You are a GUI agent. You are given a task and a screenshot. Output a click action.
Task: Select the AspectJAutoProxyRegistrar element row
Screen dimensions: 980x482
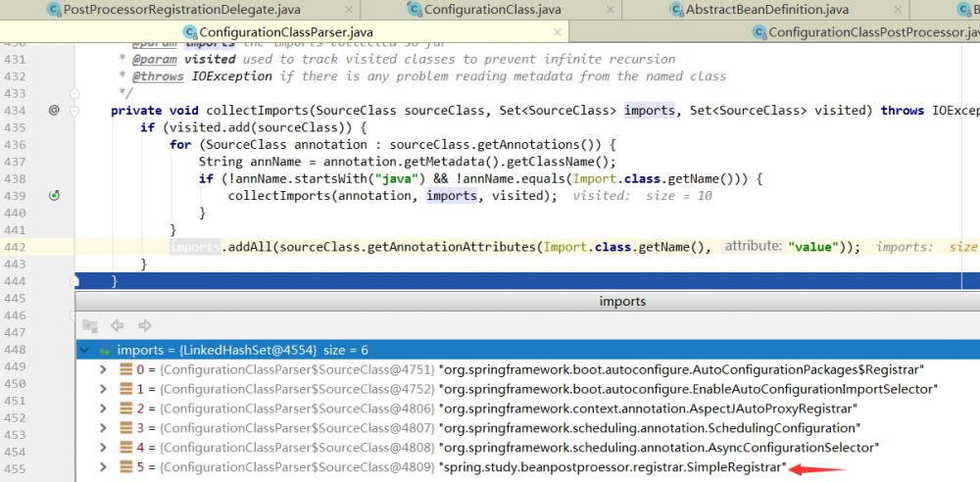(x=647, y=409)
